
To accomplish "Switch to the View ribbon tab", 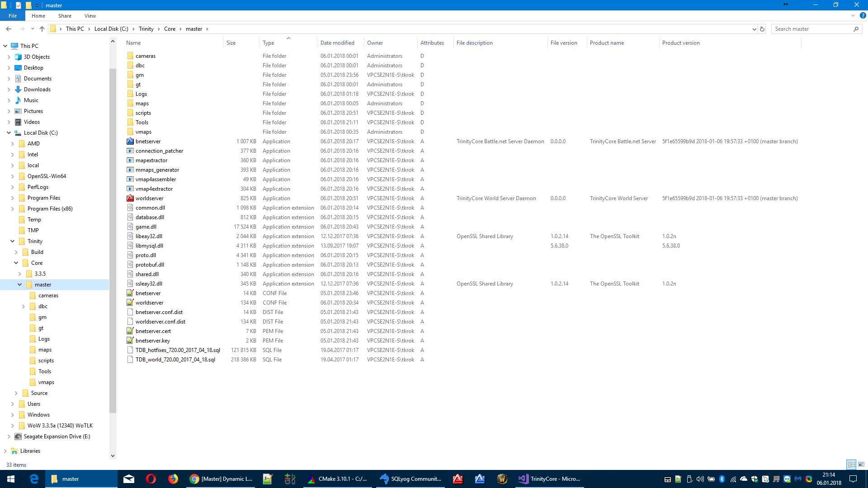I will point(90,15).
